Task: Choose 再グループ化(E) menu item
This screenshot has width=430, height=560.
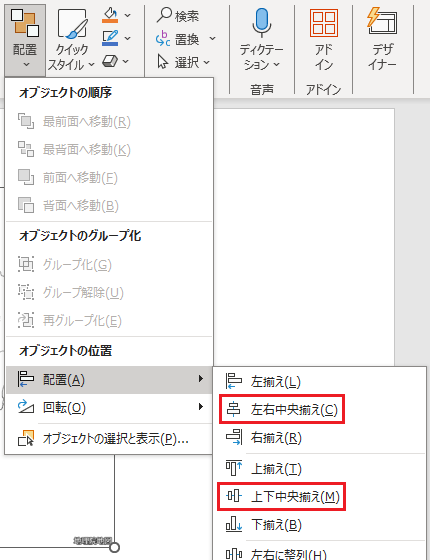Action: point(109,321)
